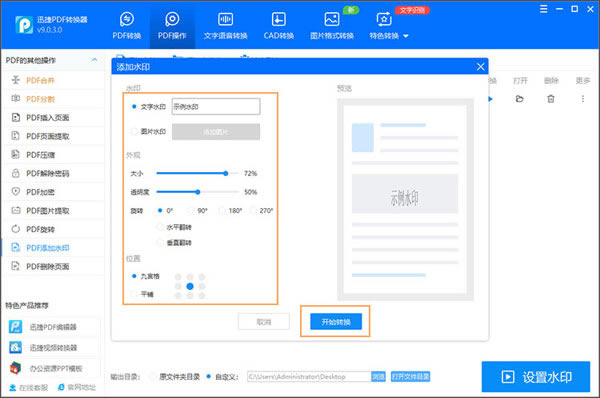Viewport: 600px width, 398px height.
Task: Select 180° rotation radio
Action: pyautogui.click(x=222, y=210)
